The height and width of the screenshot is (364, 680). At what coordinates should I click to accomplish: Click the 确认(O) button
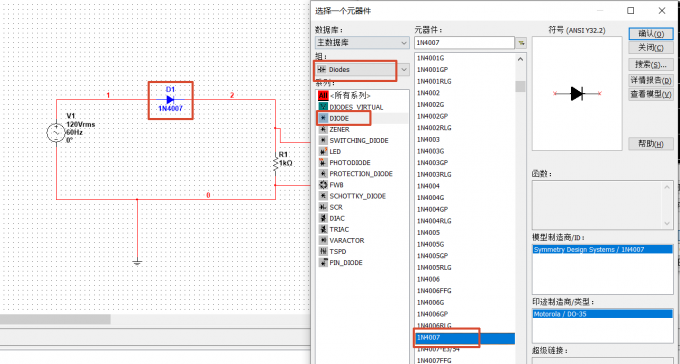coord(651,33)
